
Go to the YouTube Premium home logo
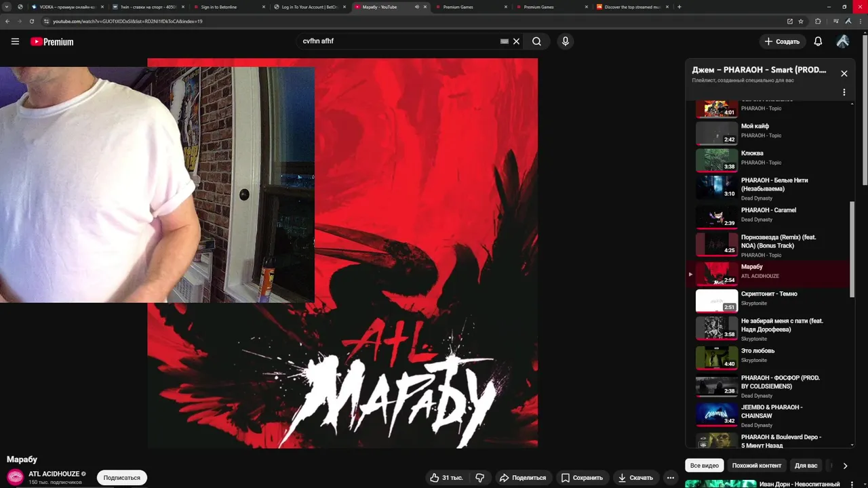[x=52, y=41]
